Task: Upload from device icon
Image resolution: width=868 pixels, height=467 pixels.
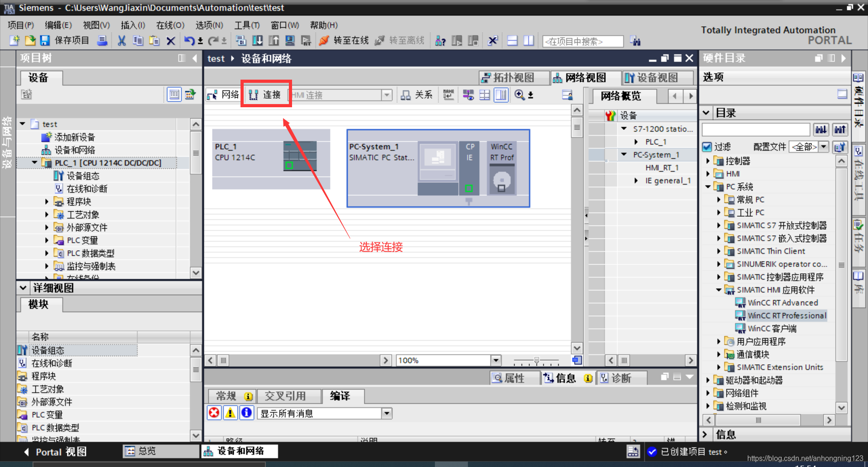Action: point(274,41)
